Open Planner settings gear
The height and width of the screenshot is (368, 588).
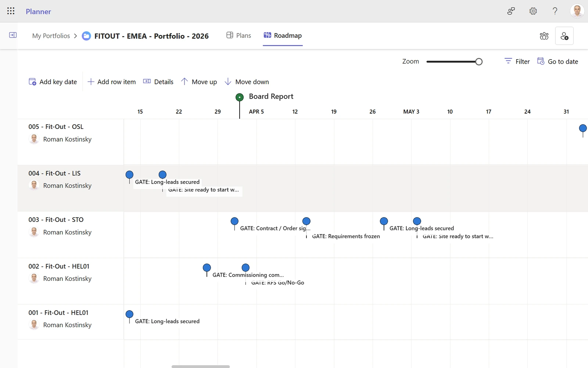pyautogui.click(x=533, y=11)
